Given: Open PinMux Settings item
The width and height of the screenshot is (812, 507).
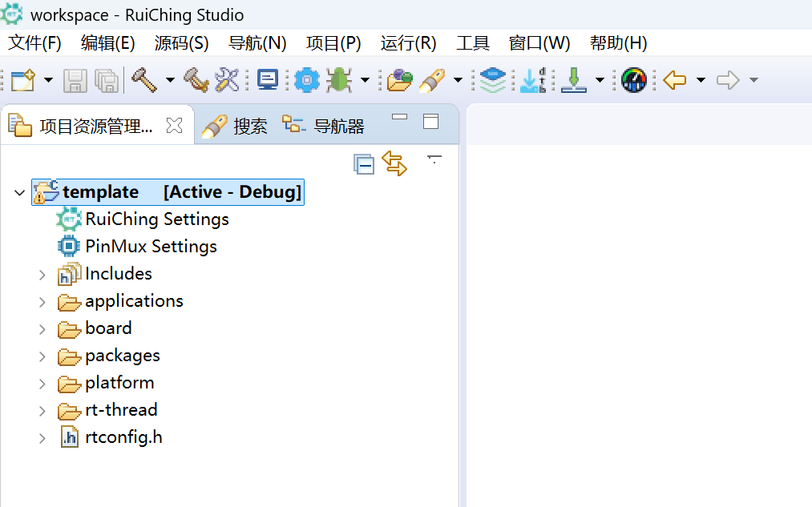Looking at the screenshot, I should 151,247.
